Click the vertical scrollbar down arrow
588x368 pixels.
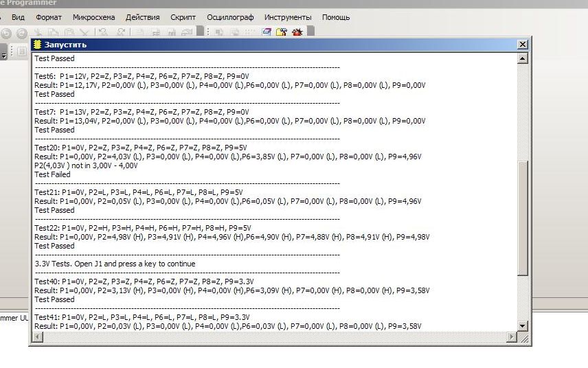click(522, 325)
